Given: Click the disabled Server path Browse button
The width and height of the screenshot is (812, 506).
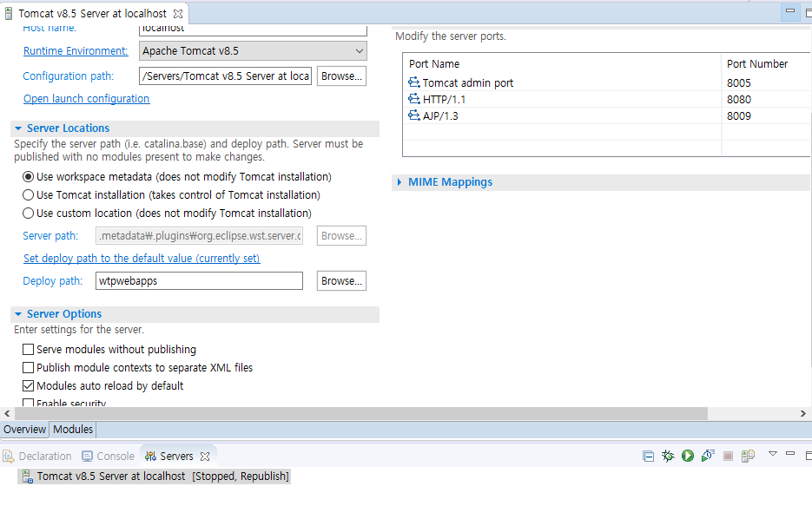Looking at the screenshot, I should pos(342,236).
